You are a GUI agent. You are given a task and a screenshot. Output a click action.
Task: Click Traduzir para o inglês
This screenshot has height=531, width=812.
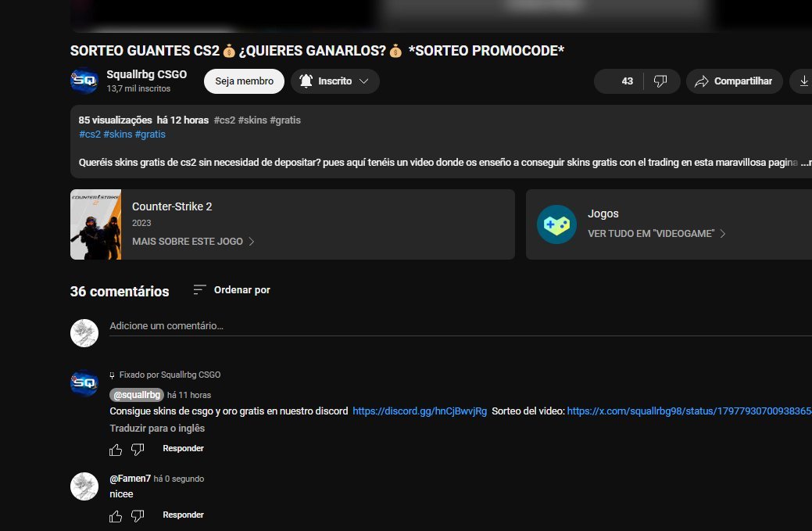[157, 429]
